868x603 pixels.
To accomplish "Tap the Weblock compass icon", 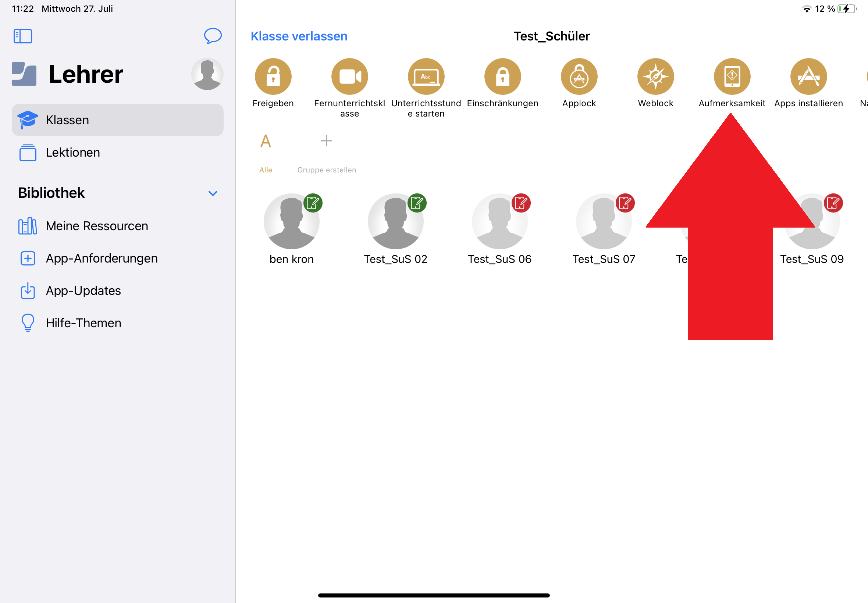I will pyautogui.click(x=656, y=76).
